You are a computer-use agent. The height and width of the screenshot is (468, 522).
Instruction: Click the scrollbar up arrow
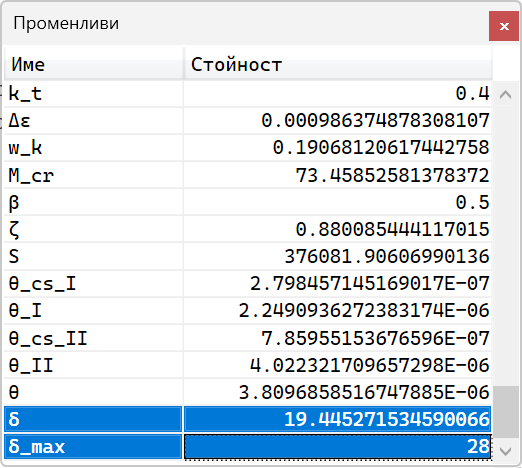point(506,95)
